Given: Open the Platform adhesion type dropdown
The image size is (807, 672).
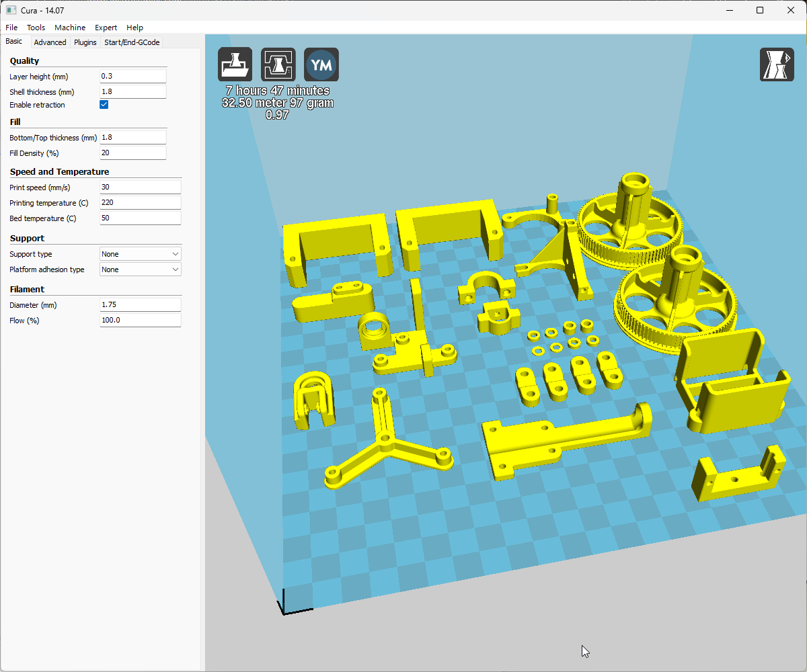Looking at the screenshot, I should (141, 269).
